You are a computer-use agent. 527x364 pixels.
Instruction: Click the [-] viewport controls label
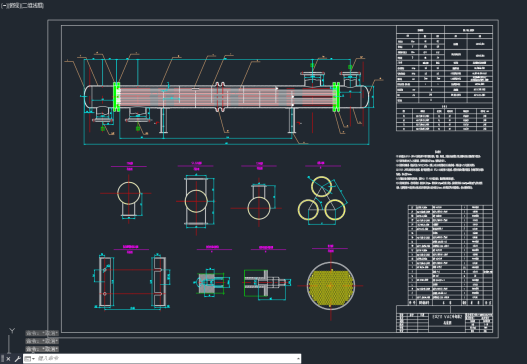(4, 6)
